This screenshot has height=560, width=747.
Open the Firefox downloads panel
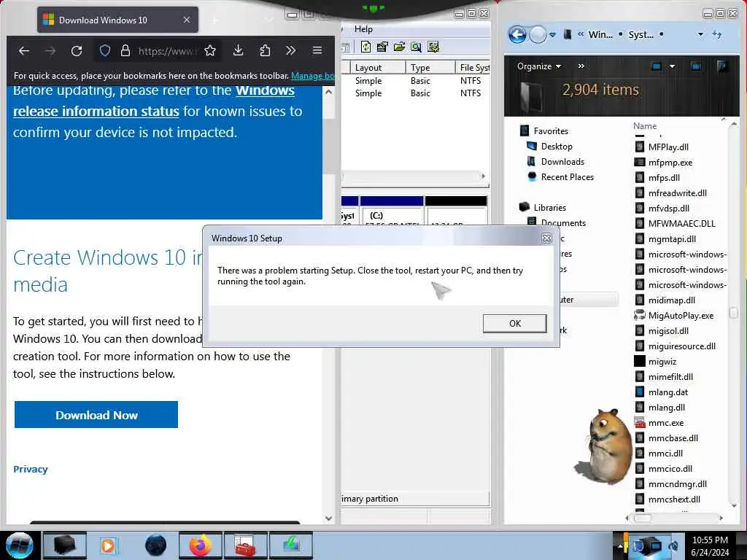pos(239,50)
